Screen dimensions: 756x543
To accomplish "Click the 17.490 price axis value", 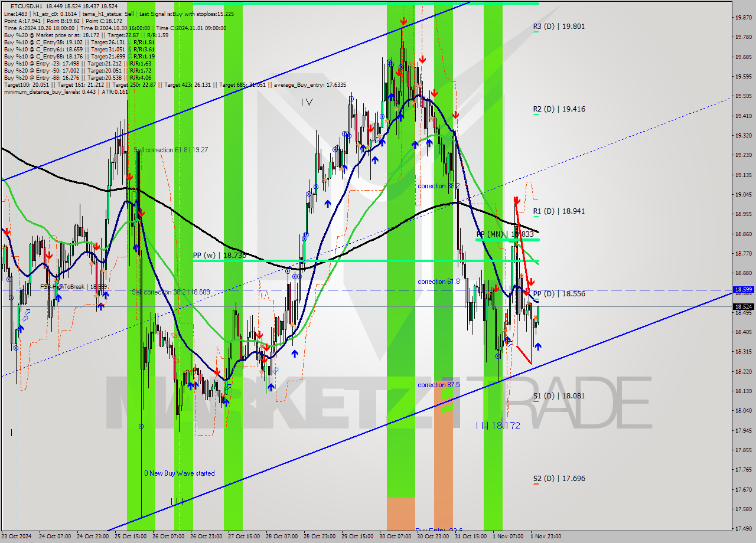I will 743,528.
